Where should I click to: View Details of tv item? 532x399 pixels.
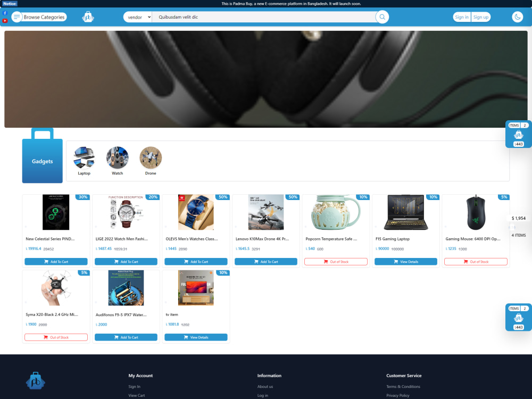(x=196, y=337)
